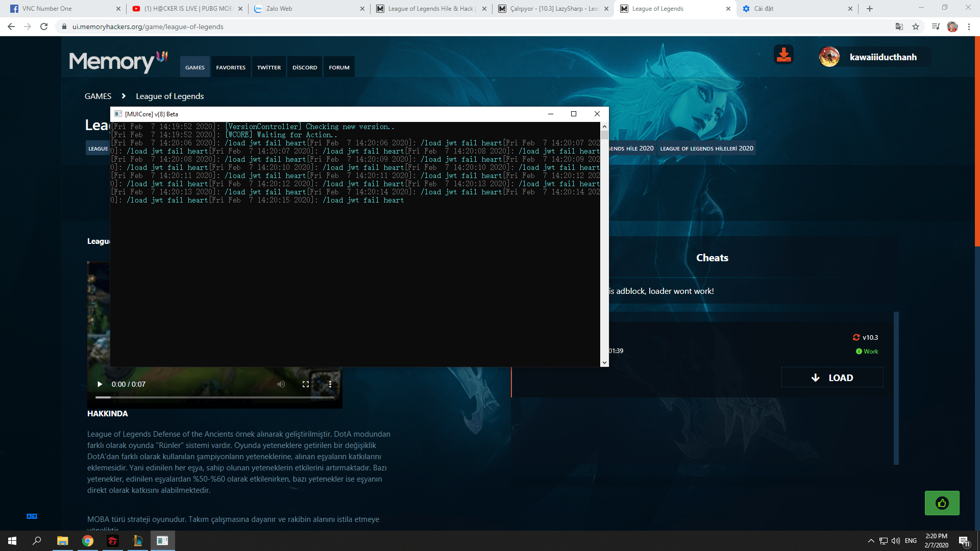Enter video fullscreen mode
Viewport: 980px width, 551px height.
coord(306,384)
